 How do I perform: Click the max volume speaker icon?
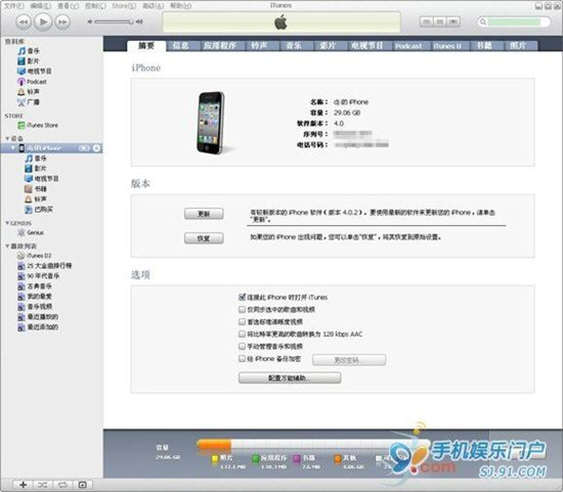(139, 22)
